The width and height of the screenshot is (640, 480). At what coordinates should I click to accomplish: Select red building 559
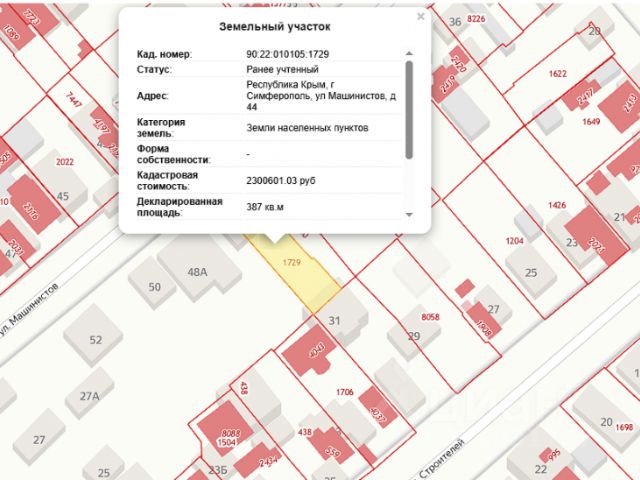tap(331, 447)
